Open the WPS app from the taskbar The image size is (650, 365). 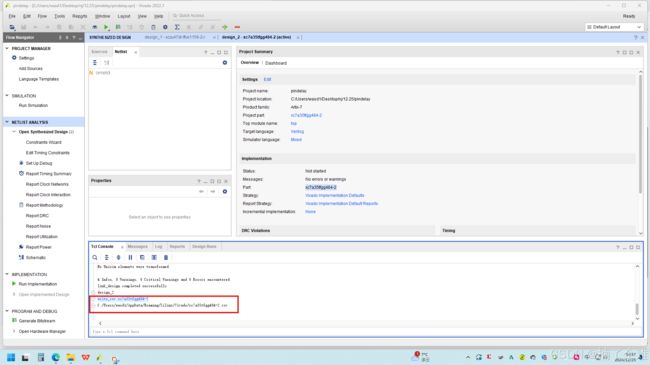pos(85,358)
